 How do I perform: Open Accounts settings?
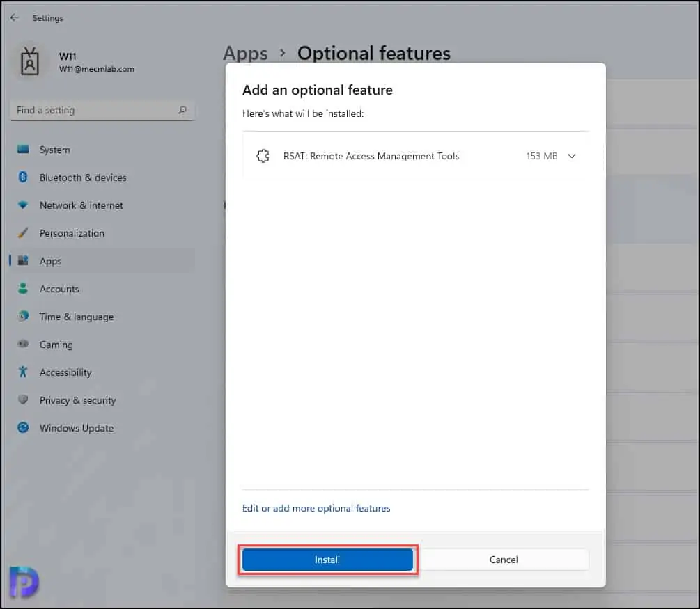(102, 289)
